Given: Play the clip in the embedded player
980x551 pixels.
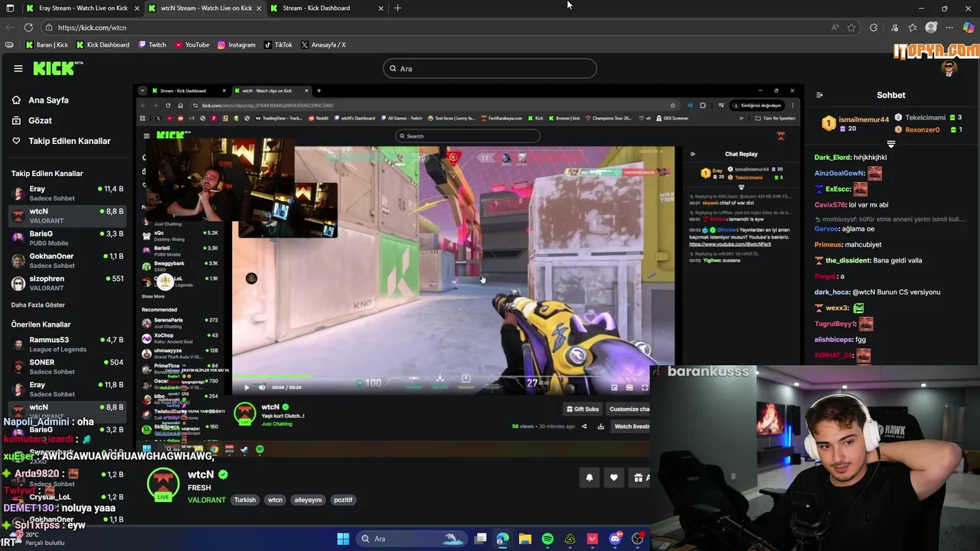Looking at the screenshot, I should coord(247,387).
